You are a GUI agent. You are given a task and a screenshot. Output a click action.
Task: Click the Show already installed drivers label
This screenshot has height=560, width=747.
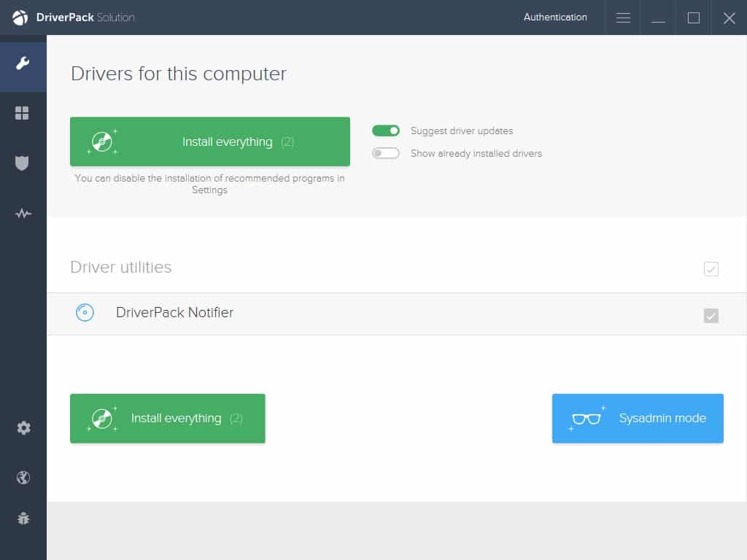(x=476, y=153)
